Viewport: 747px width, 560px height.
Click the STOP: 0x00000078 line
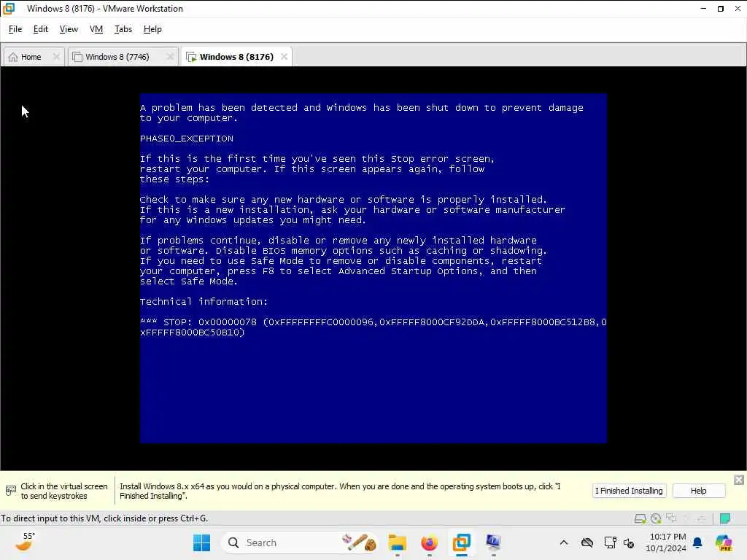click(373, 327)
